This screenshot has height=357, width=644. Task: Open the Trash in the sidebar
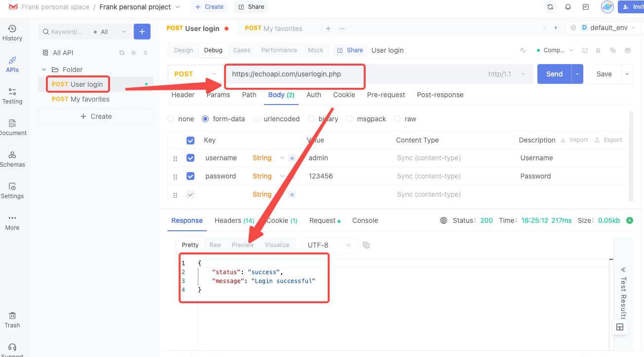[x=12, y=320]
